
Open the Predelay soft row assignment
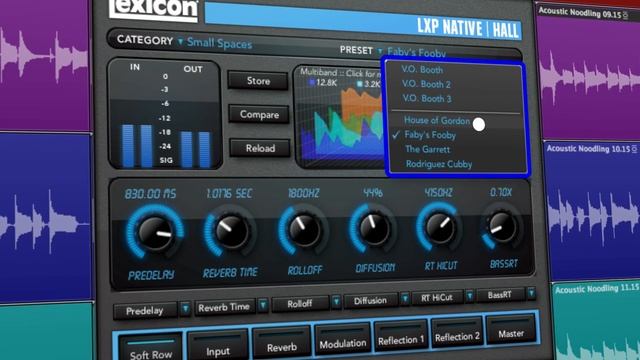145,311
